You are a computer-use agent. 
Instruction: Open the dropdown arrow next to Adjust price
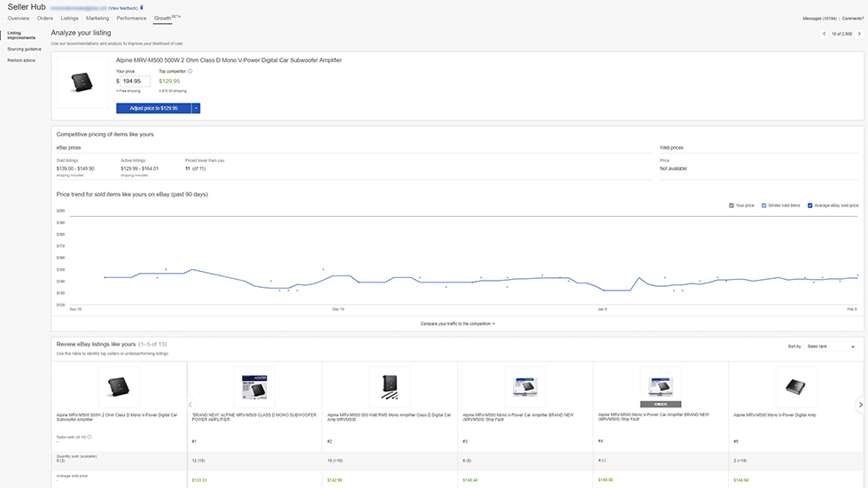tap(196, 108)
